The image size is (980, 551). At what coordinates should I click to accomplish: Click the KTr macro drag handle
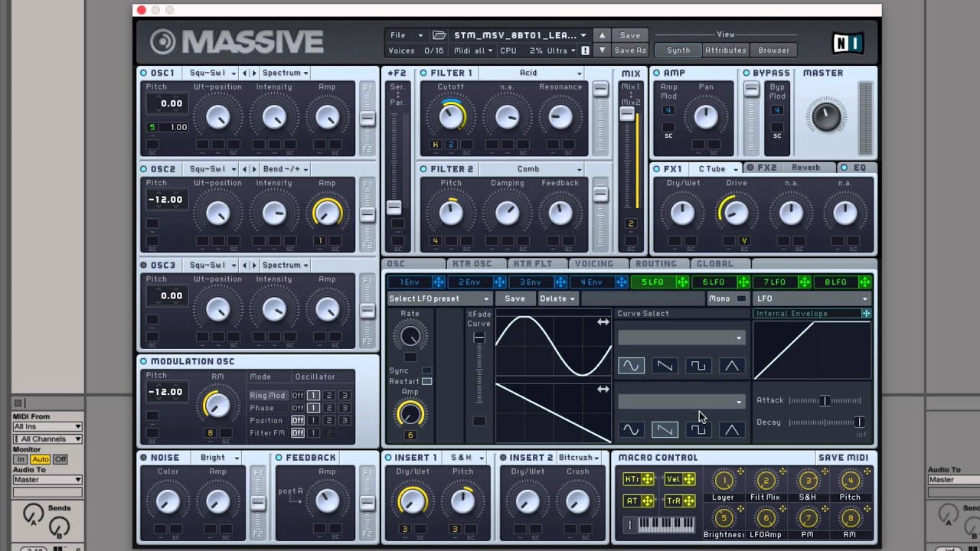pos(648,479)
